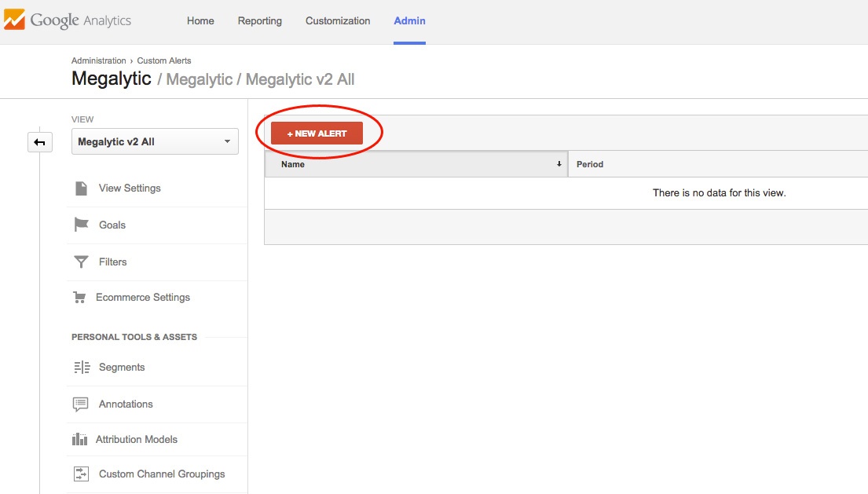The width and height of the screenshot is (868, 494).
Task: Go to the Customization tab
Action: point(338,21)
